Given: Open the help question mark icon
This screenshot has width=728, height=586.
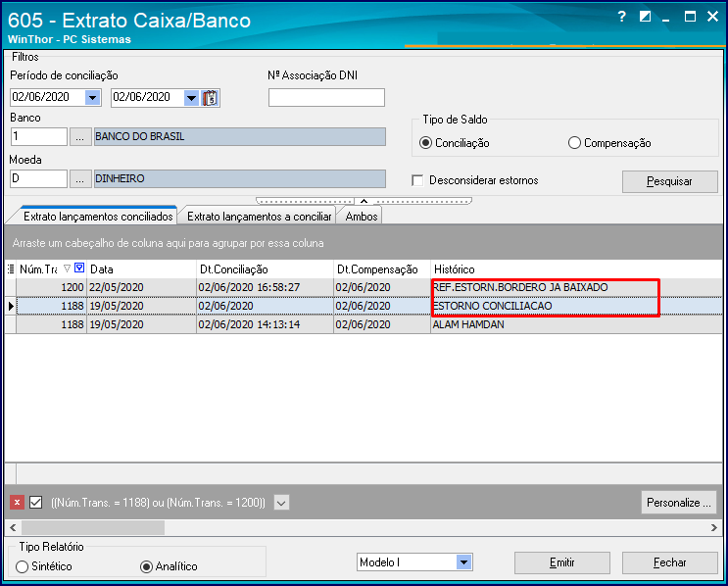Looking at the screenshot, I should click(621, 18).
